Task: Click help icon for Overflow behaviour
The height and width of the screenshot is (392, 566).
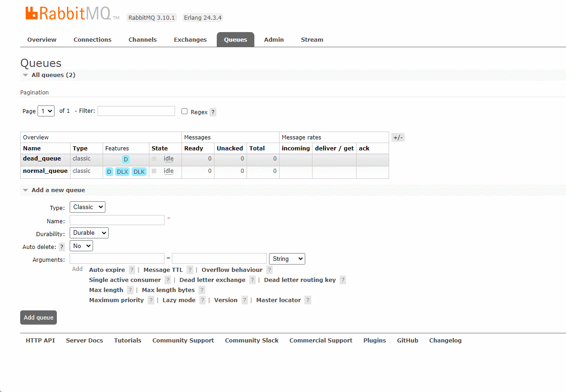Action: tap(269, 270)
